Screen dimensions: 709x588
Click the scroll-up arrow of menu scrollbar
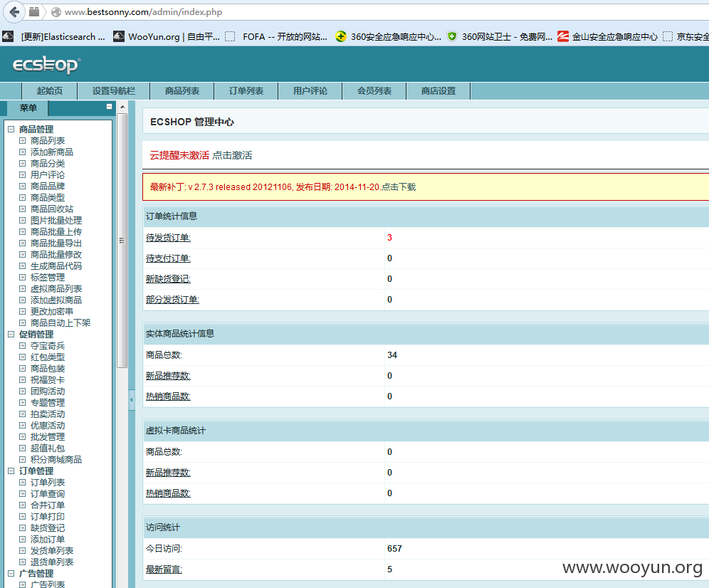click(x=122, y=107)
